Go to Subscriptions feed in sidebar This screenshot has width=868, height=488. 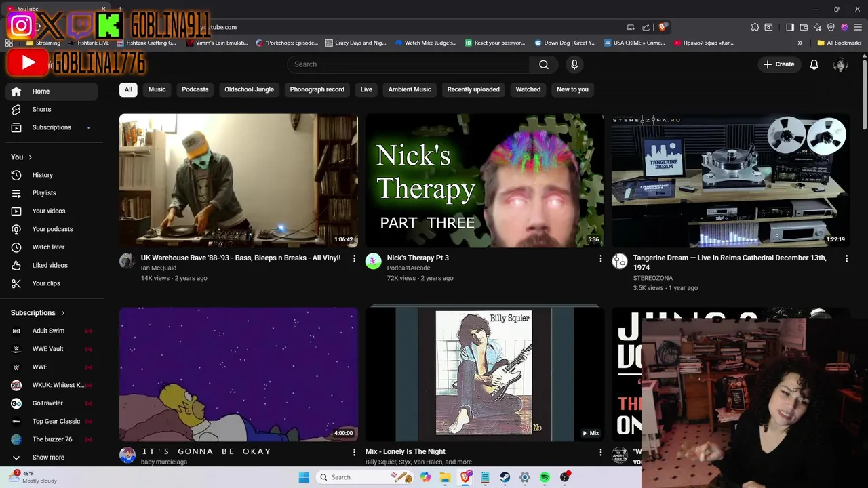tap(52, 127)
